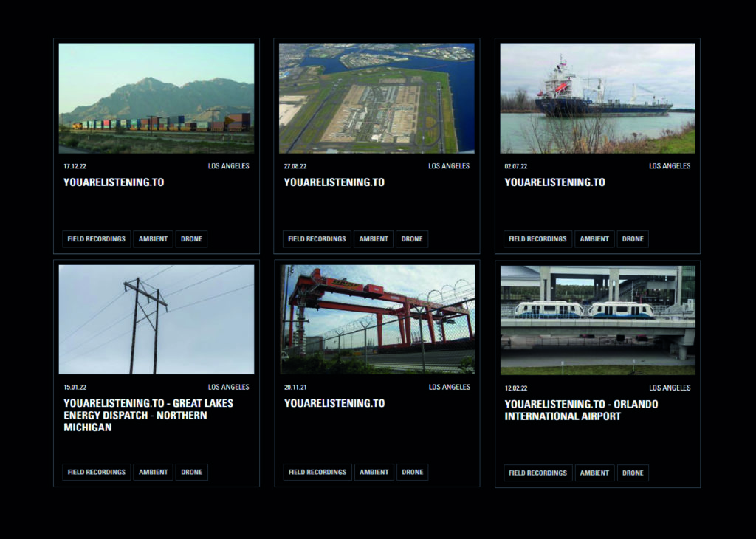Open the YOUARELISTENING.TO title dated 02.07.22
The height and width of the screenshot is (539, 756).
tap(554, 182)
